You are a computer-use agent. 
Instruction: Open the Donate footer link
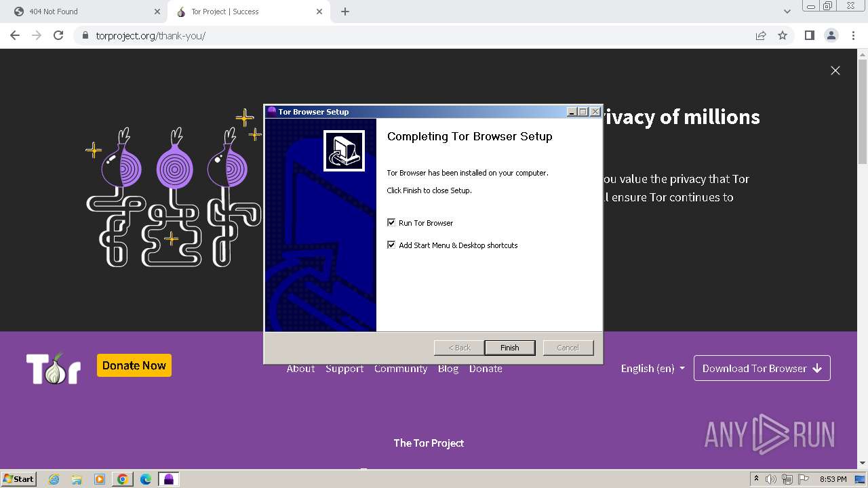pyautogui.click(x=486, y=369)
